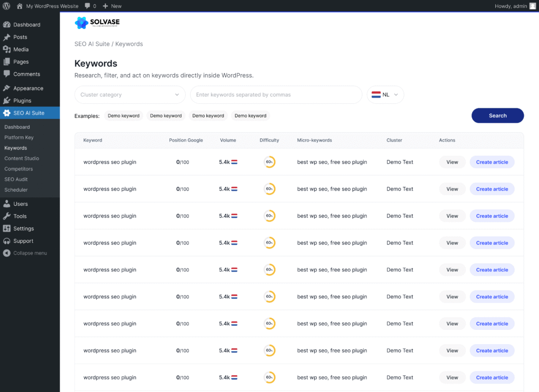539x392 pixels.
Task: Open the New content menu in admin bar
Action: tap(112, 6)
